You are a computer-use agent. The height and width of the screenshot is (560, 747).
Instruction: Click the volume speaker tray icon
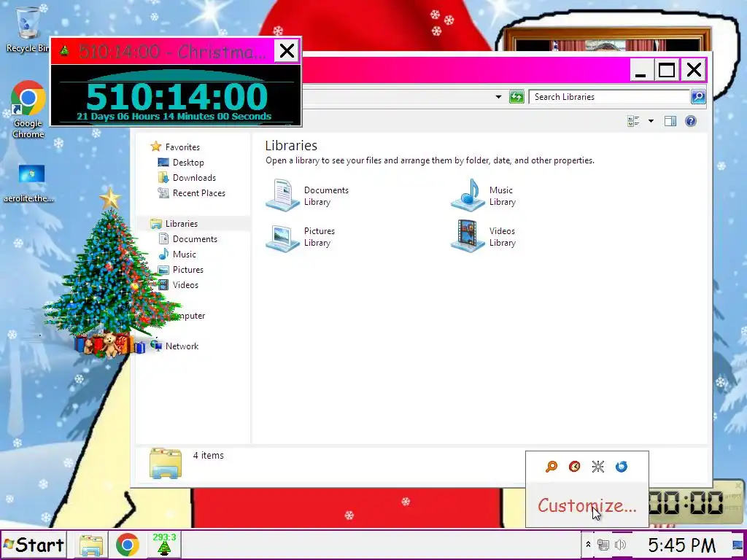(620, 545)
